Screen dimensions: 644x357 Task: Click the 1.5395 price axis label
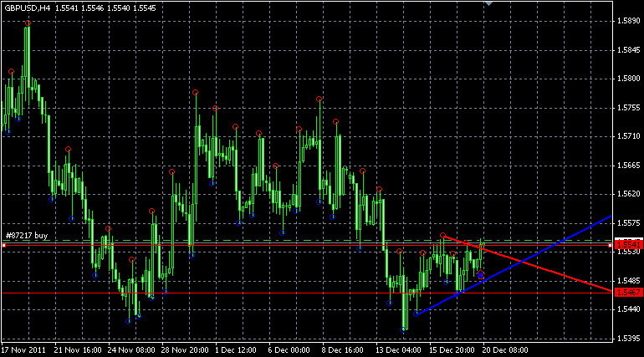628,339
